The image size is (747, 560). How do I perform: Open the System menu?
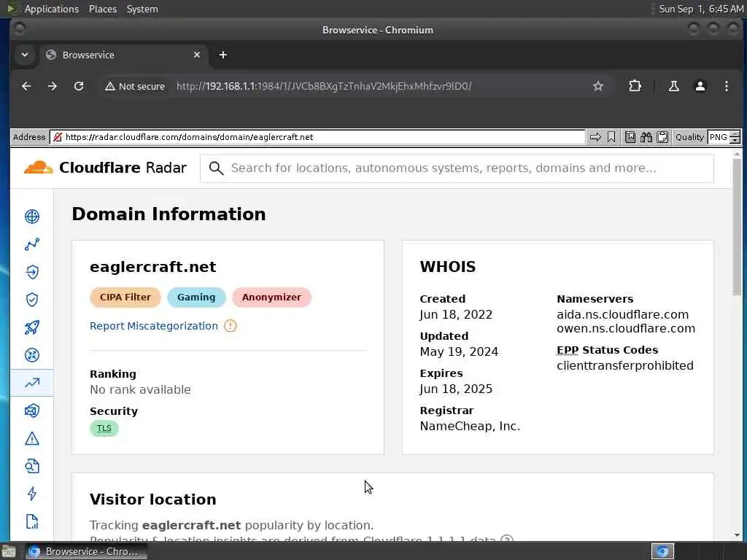(x=142, y=9)
